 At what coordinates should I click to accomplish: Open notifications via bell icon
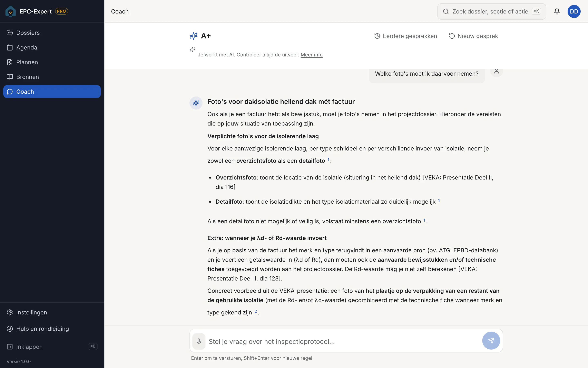pyautogui.click(x=557, y=11)
